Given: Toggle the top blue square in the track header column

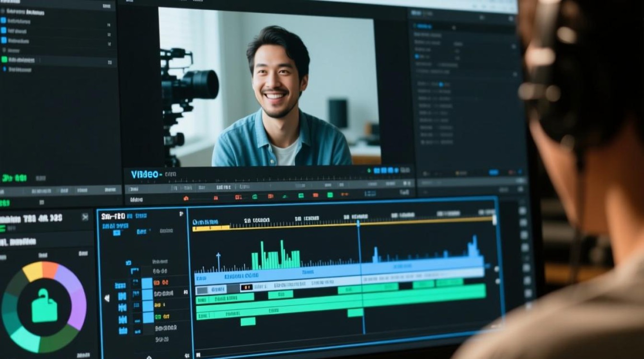Looking at the screenshot, I should coord(147,283).
